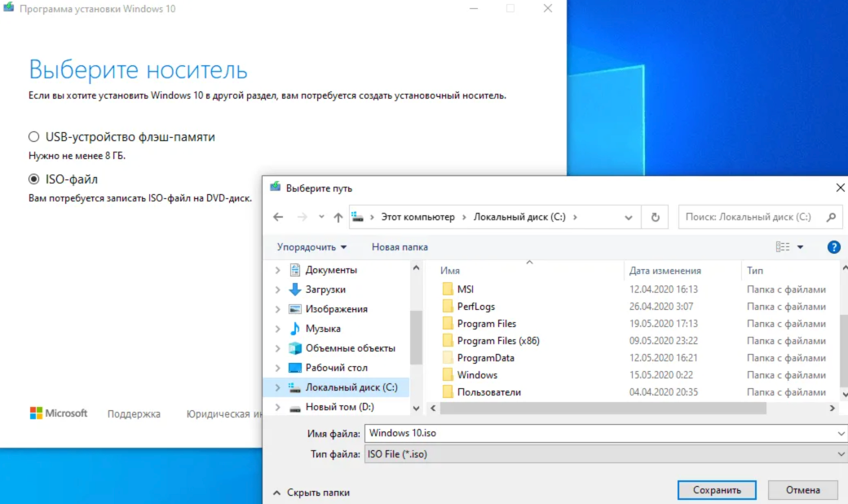848x504 pixels.
Task: Click the PerfLogs folder icon
Action: [x=448, y=307]
